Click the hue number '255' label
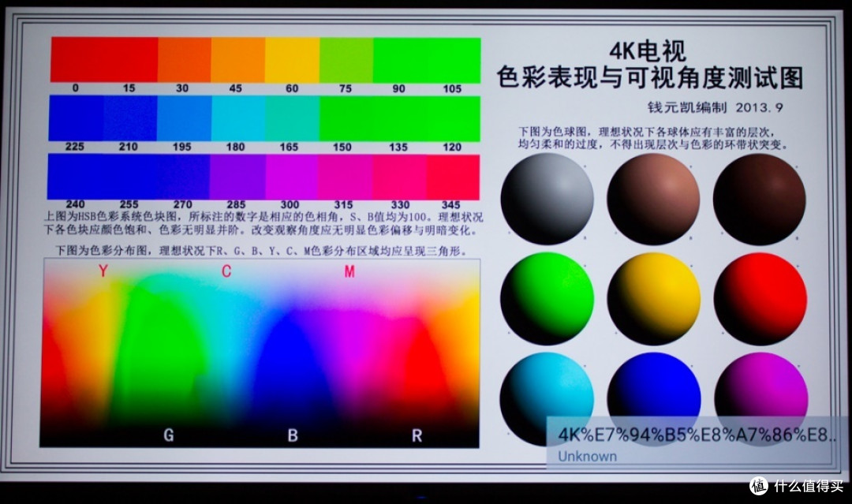 click(129, 204)
